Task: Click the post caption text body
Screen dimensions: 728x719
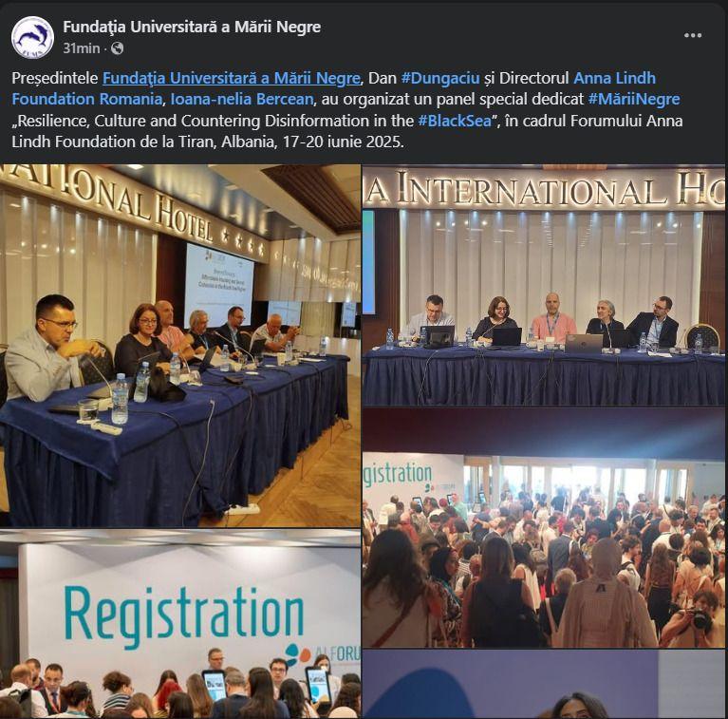Action: point(346,109)
